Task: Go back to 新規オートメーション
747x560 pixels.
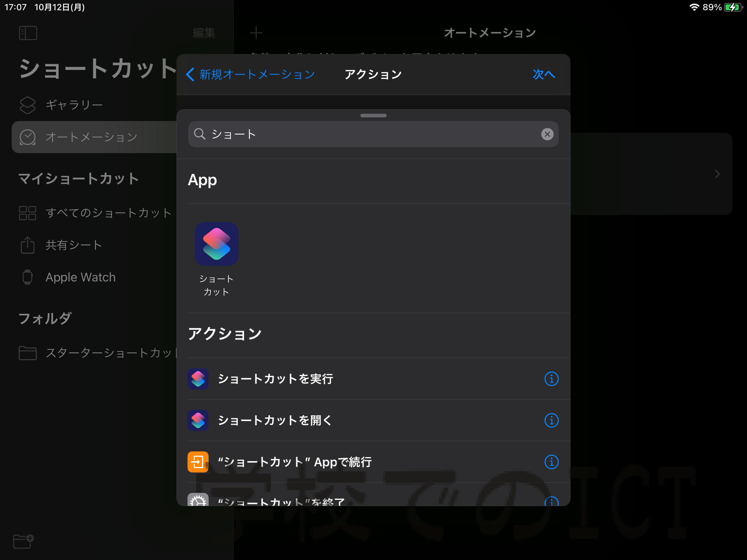Action: 251,74
